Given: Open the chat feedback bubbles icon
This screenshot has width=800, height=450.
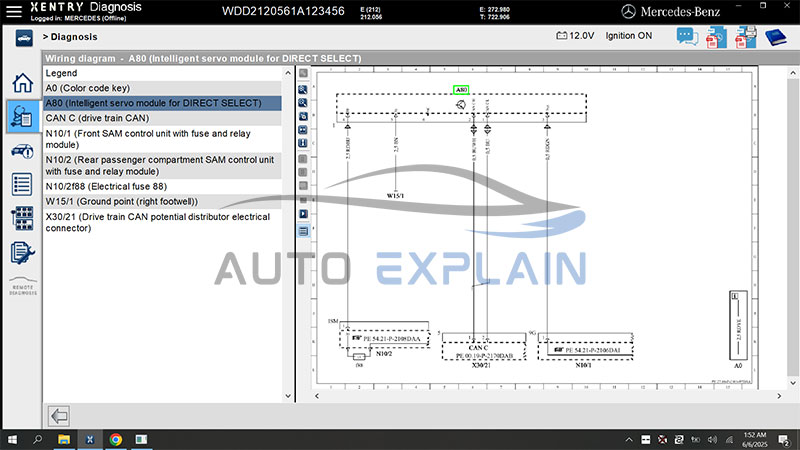Looking at the screenshot, I should pyautogui.click(x=687, y=37).
